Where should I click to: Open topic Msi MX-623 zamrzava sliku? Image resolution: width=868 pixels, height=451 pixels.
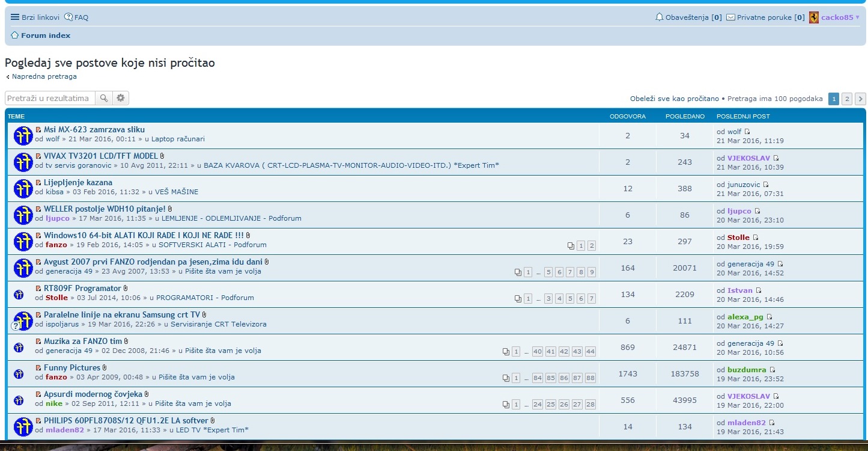[94, 129]
